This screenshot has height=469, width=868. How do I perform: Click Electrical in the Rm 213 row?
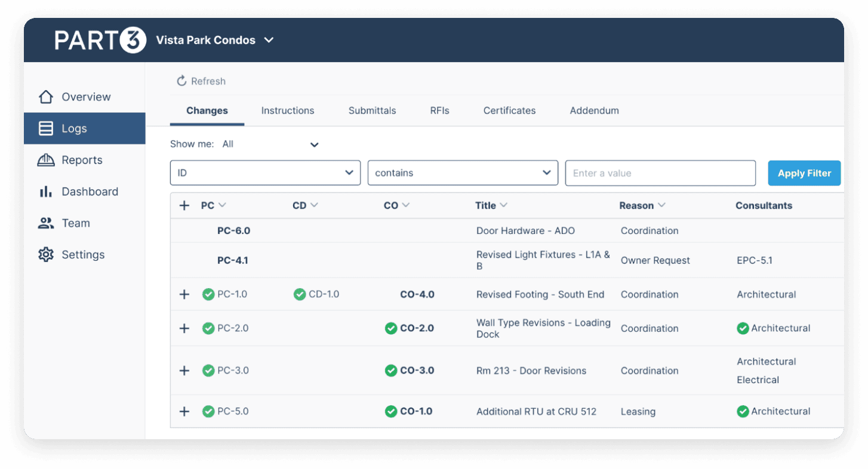[x=758, y=379]
